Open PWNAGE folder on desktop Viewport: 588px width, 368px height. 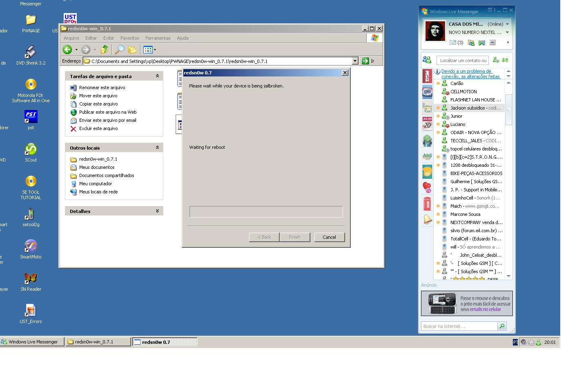pyautogui.click(x=31, y=24)
